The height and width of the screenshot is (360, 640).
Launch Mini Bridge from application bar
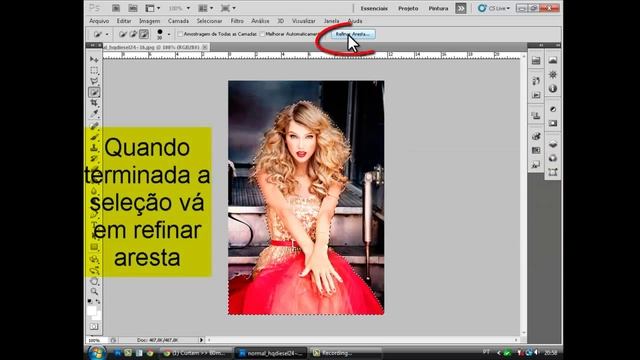tap(133, 8)
